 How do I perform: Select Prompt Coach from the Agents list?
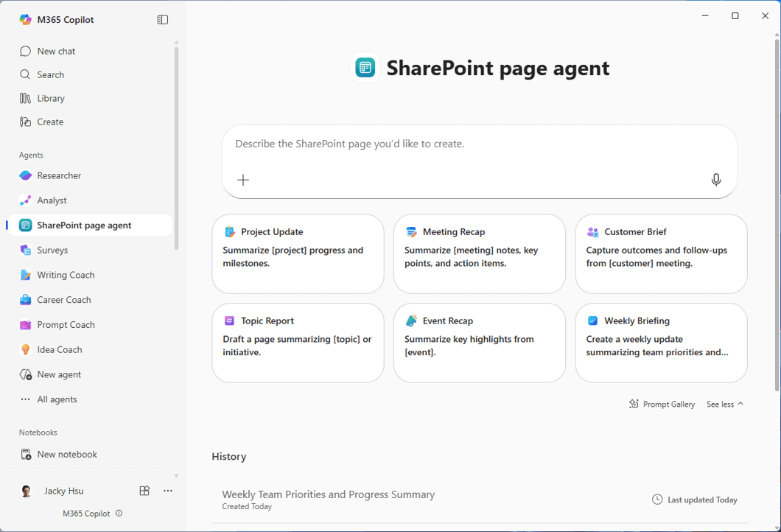click(66, 324)
